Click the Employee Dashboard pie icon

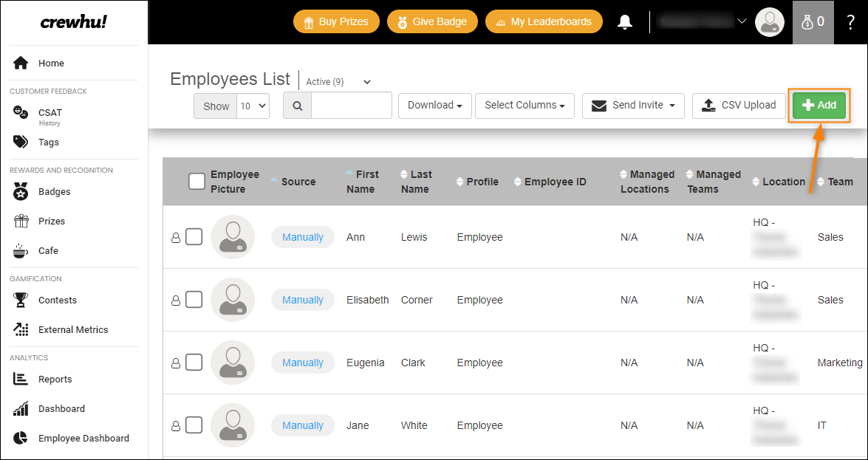[21, 438]
